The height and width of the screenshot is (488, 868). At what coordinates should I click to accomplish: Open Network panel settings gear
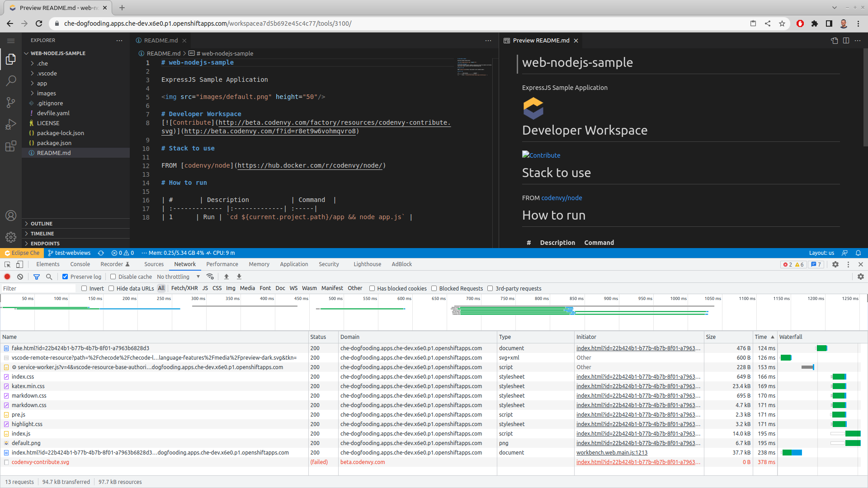coord(860,277)
